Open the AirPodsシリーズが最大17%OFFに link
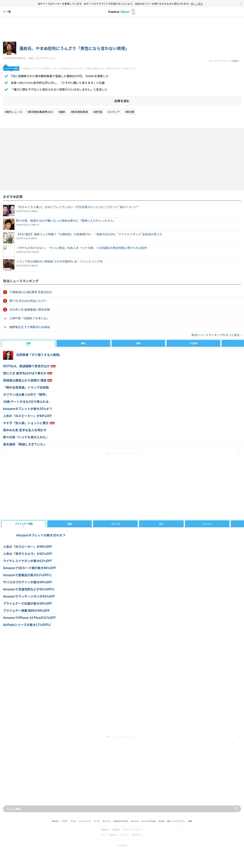 tap(27, 625)
